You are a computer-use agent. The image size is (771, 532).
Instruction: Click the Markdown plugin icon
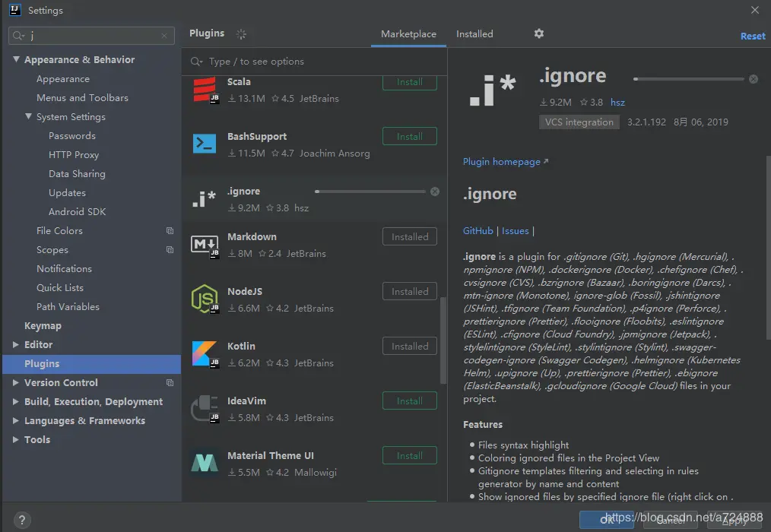[x=205, y=245]
